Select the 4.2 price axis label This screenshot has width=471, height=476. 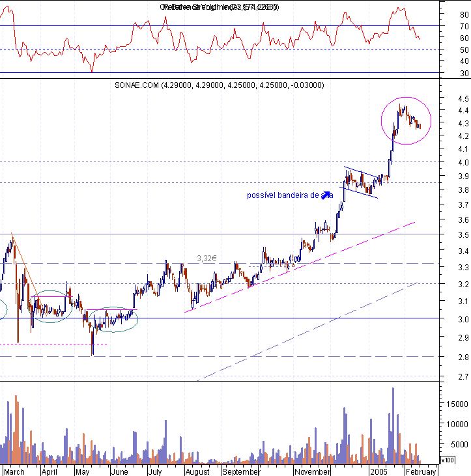(463, 135)
